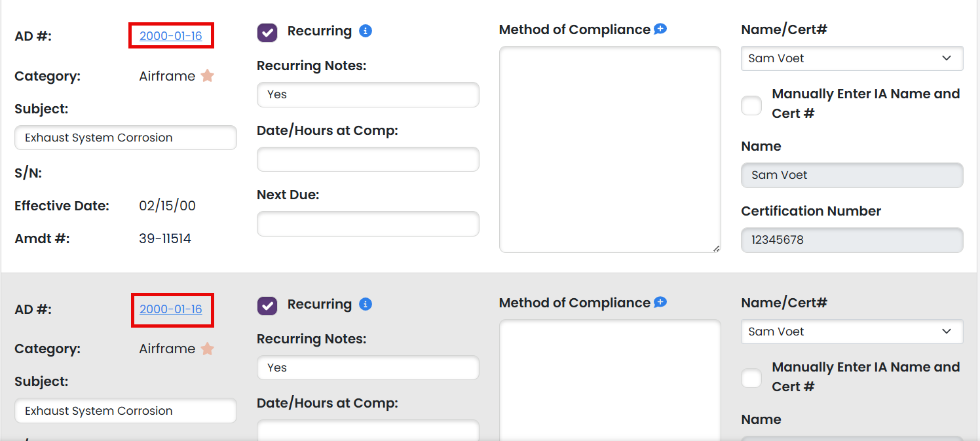This screenshot has width=980, height=441.
Task: Click the first Date/Hours at Comp field
Action: (x=368, y=159)
